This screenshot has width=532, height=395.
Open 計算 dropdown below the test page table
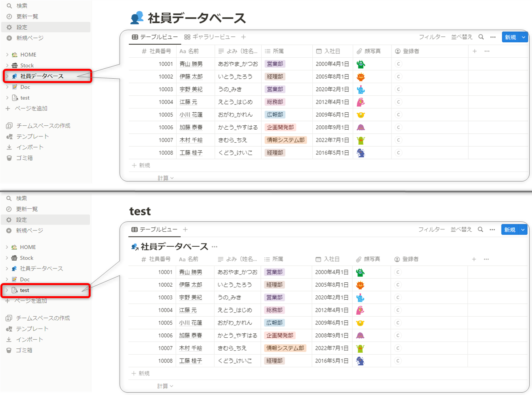click(165, 386)
